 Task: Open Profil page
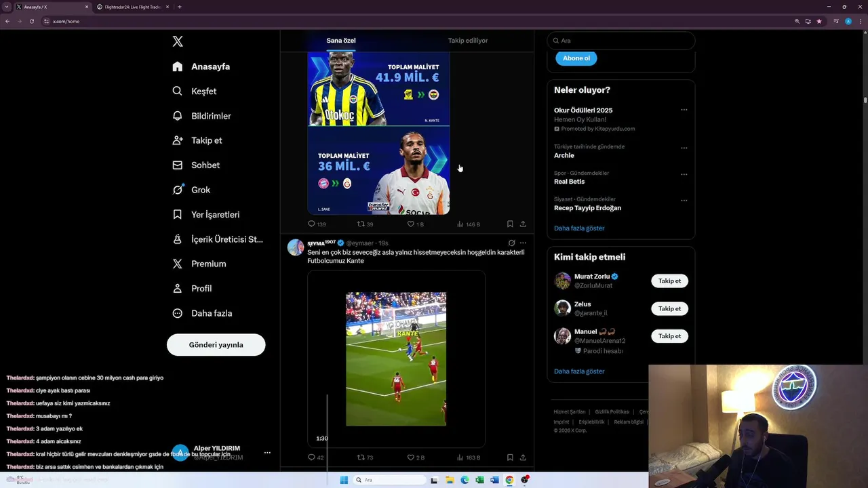tap(192, 288)
